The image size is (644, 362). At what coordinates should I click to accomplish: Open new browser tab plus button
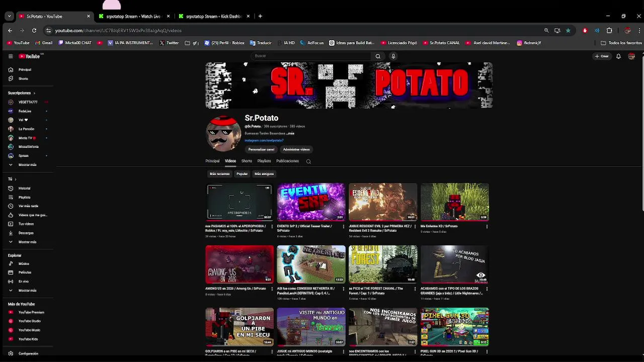pos(260,16)
